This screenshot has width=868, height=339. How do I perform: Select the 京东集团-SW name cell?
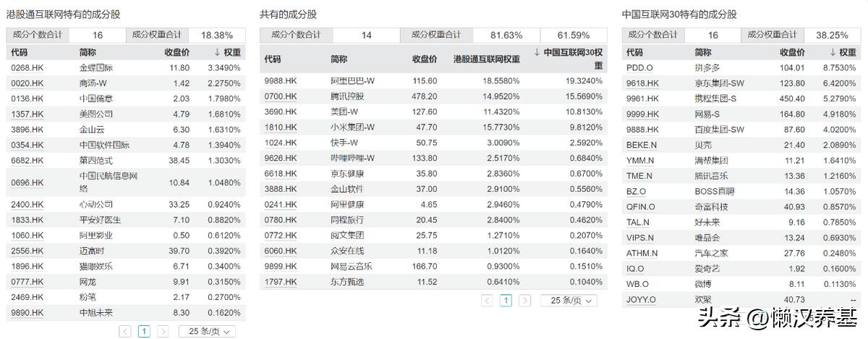(x=719, y=83)
